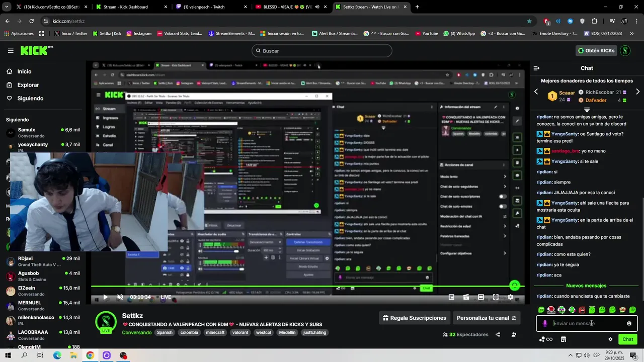Viewport: 644px width, 362px height.
Task: Click the share stream icon
Action: (x=498, y=334)
